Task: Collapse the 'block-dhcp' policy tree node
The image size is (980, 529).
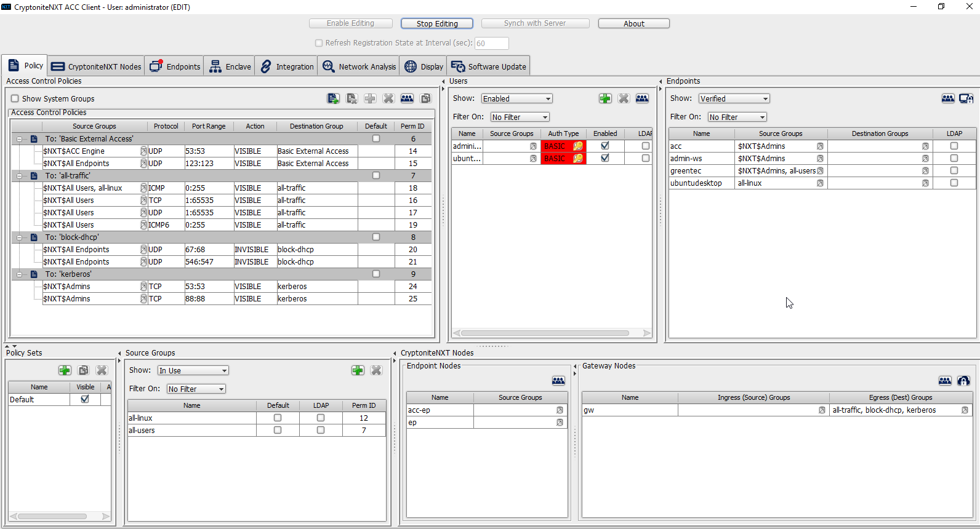Action: (20, 237)
